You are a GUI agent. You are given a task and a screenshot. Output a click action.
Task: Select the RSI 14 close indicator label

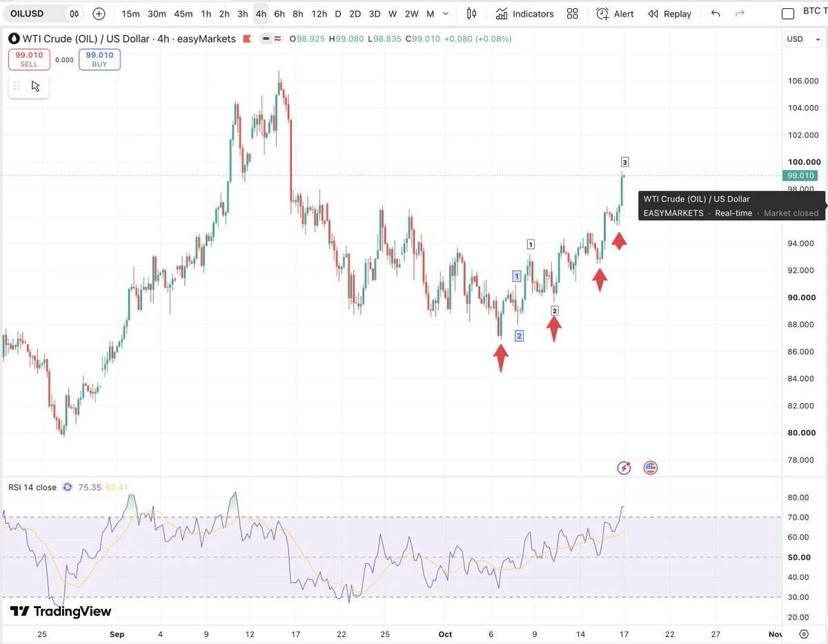[32, 487]
